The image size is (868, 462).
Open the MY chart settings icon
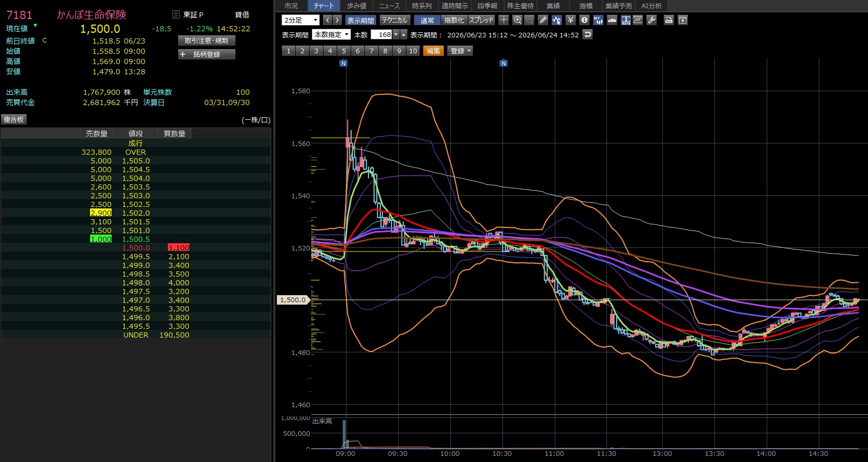598,20
